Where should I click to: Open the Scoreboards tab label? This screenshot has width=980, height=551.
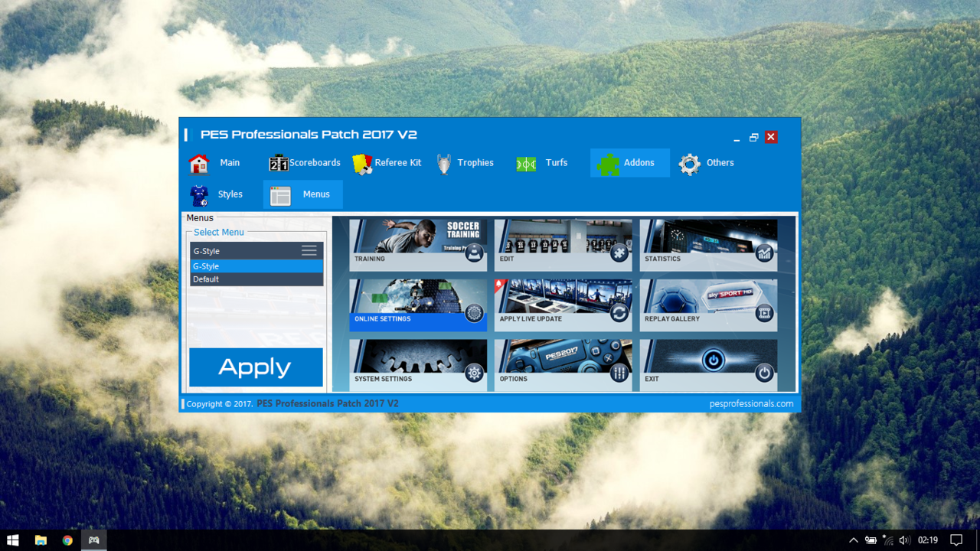(x=315, y=163)
